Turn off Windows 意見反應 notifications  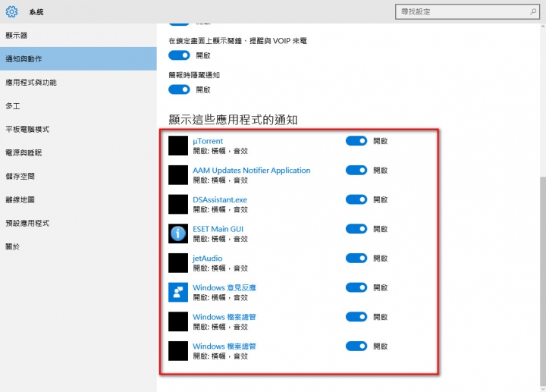[x=356, y=287]
